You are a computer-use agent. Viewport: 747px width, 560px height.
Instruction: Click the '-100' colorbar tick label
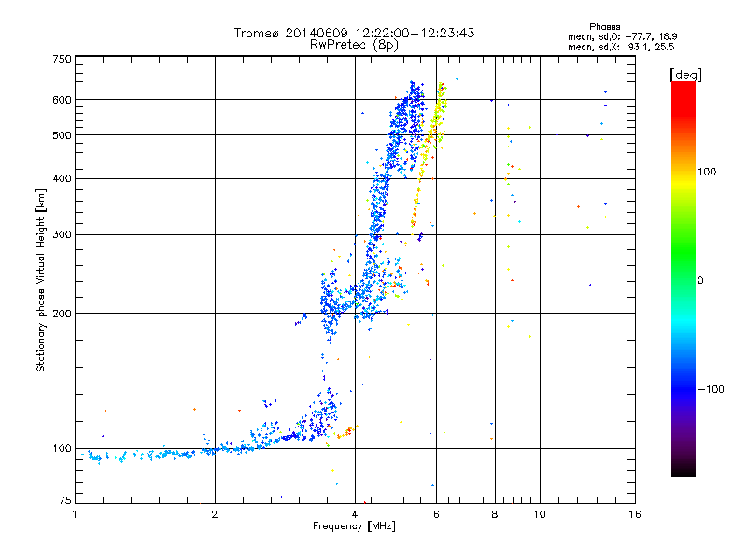(x=711, y=389)
